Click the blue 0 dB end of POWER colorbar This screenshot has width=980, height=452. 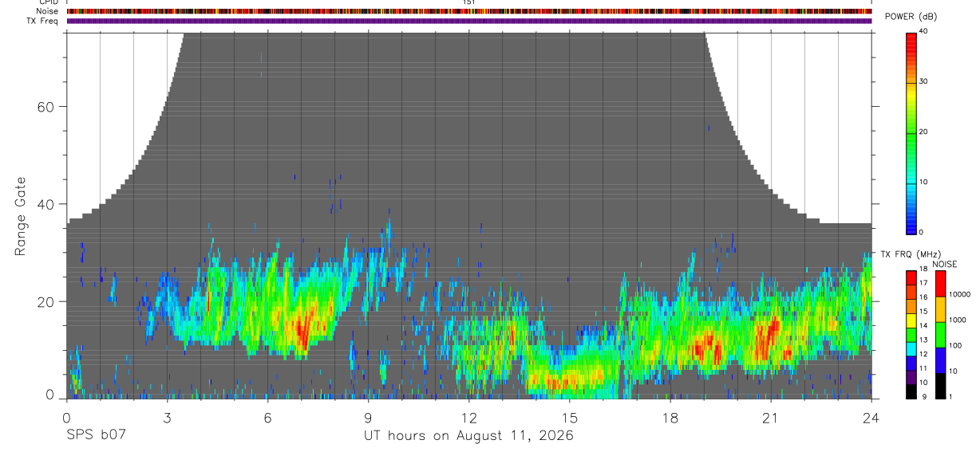tap(911, 227)
